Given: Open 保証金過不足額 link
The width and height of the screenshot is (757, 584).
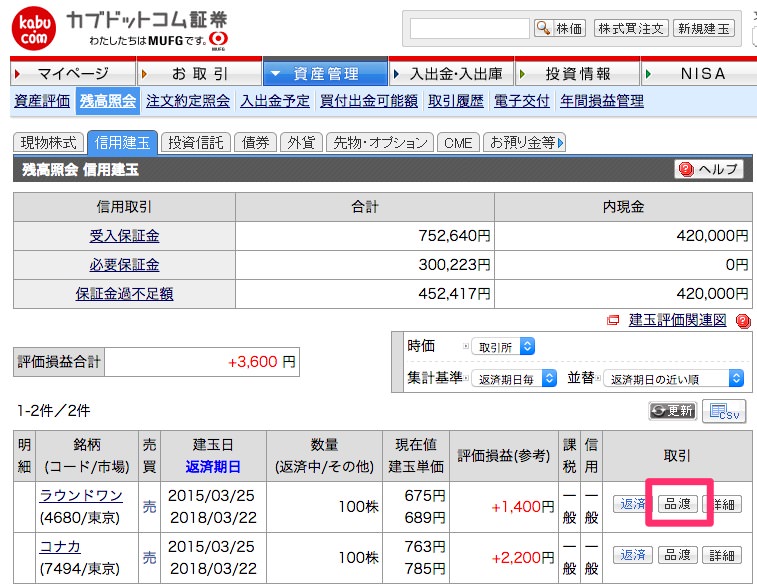Looking at the screenshot, I should (124, 294).
